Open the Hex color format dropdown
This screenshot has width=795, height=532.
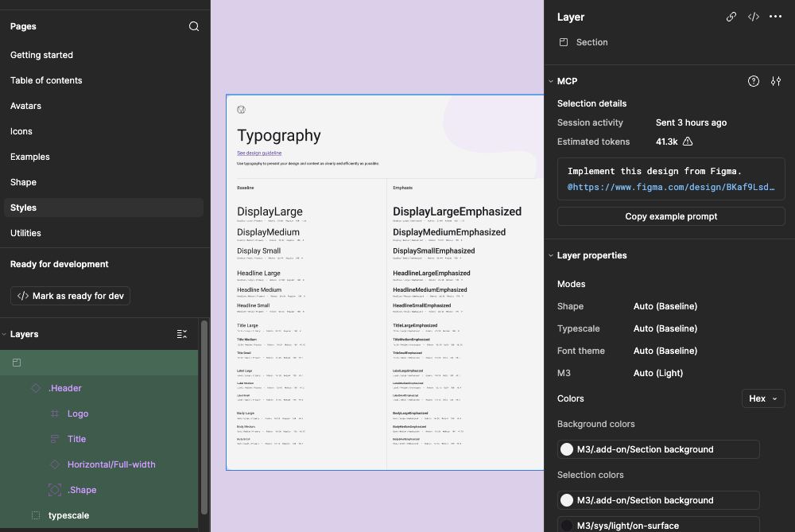tap(763, 398)
